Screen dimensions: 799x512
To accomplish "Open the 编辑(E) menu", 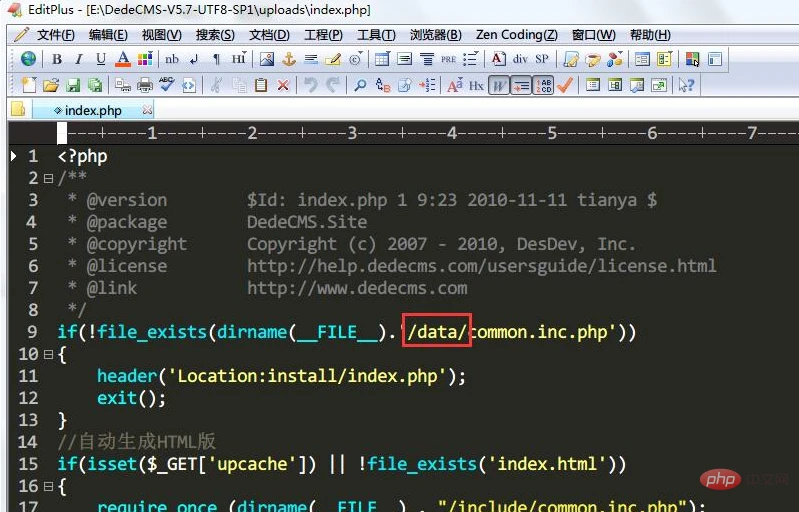I will coord(108,35).
